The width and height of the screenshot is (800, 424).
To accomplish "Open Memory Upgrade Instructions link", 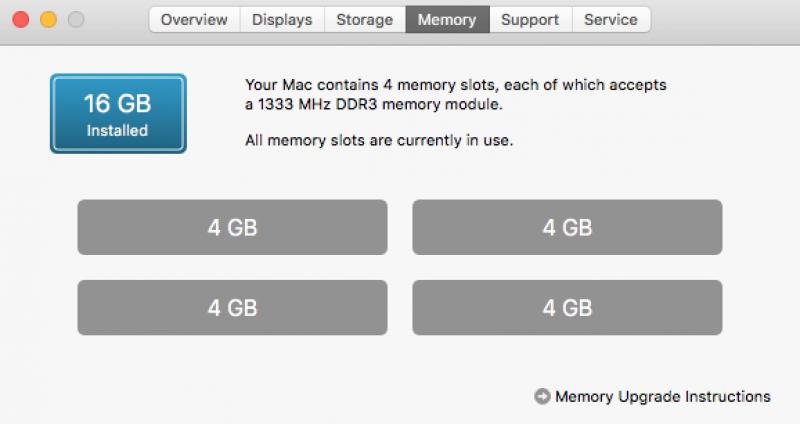I will pos(662,397).
